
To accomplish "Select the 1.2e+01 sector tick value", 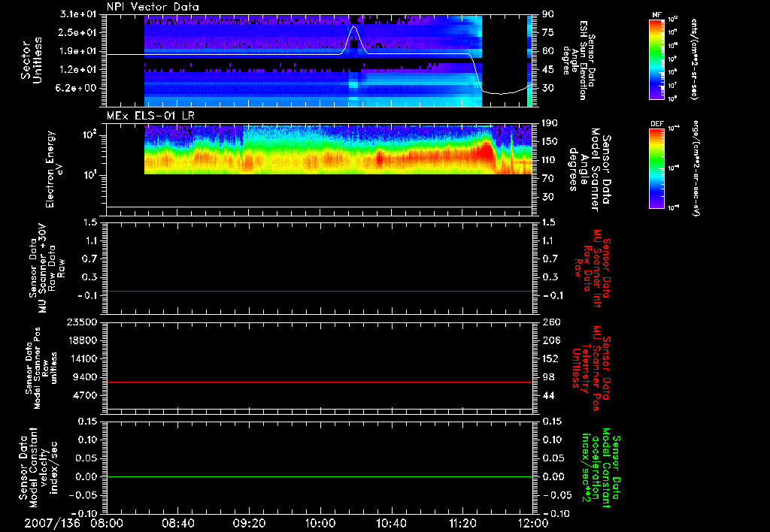I will click(77, 70).
